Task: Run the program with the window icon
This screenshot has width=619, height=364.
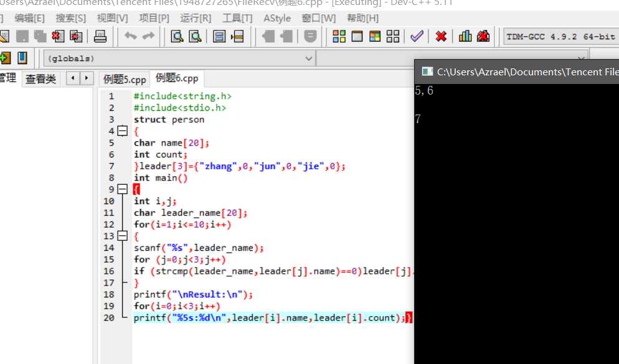Action: (x=357, y=37)
